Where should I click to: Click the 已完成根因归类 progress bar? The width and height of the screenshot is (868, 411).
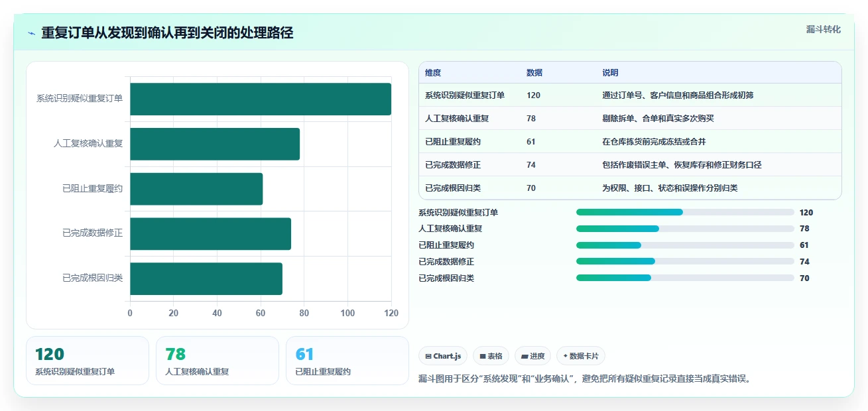pos(685,278)
